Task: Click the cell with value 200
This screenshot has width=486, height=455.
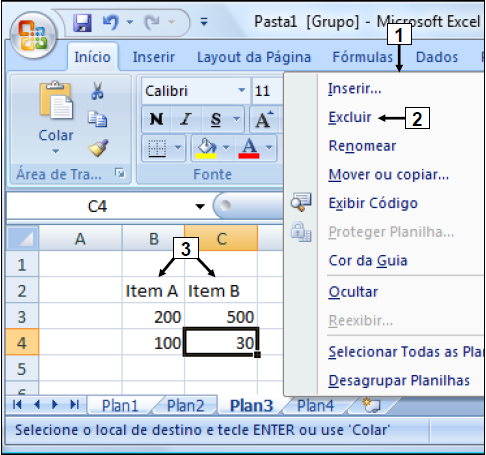Action: pos(153,316)
